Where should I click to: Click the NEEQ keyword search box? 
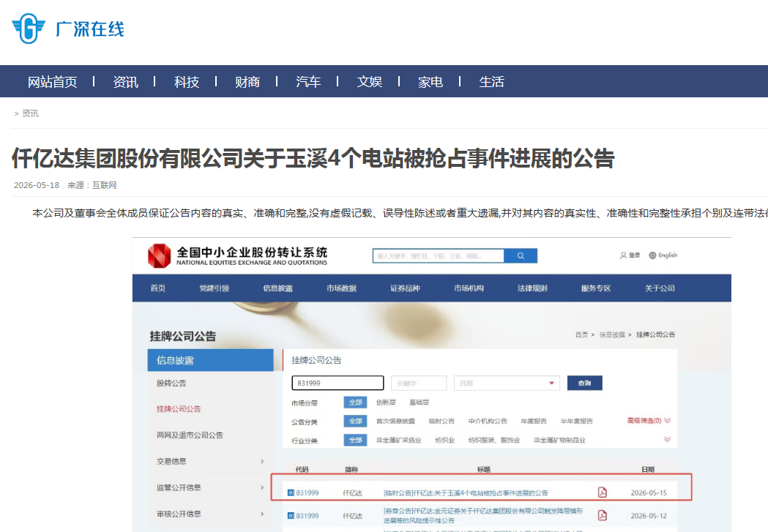click(439, 255)
